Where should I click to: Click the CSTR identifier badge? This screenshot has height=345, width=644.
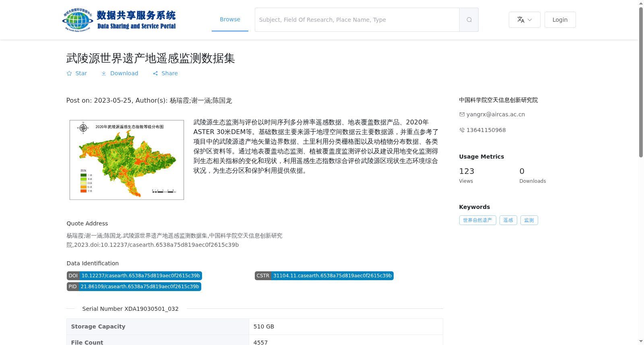[324, 276]
